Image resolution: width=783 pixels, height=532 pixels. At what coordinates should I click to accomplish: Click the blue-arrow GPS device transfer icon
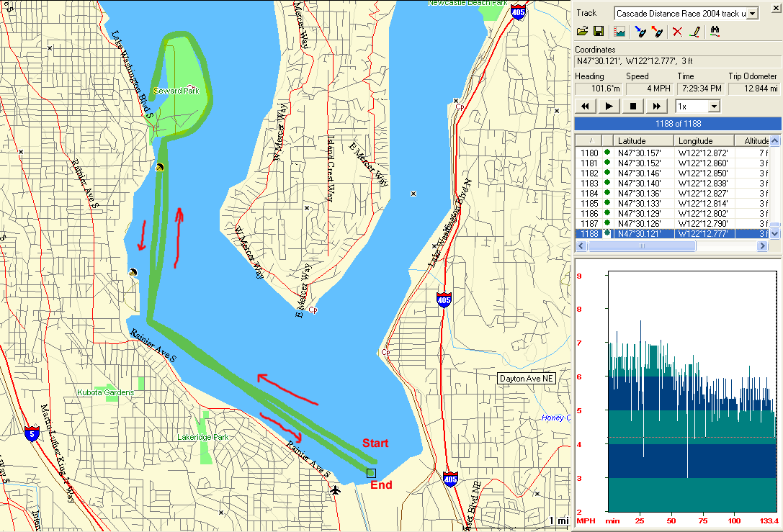click(x=639, y=31)
